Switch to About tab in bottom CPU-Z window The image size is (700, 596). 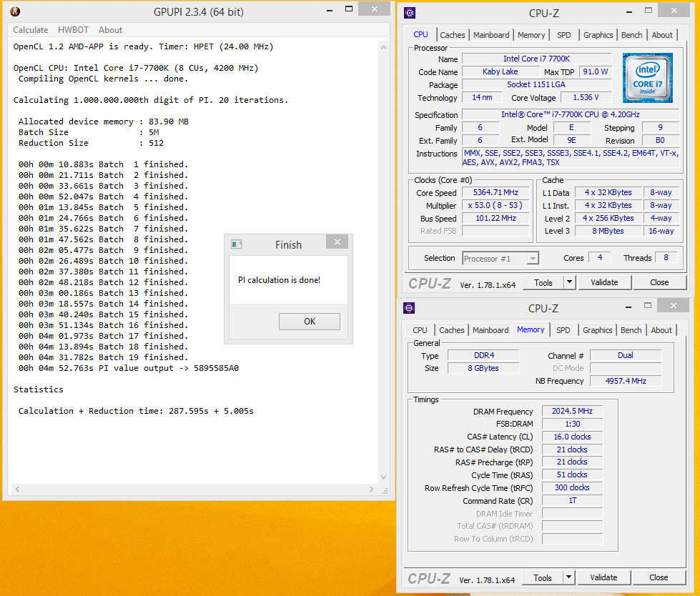tap(661, 330)
